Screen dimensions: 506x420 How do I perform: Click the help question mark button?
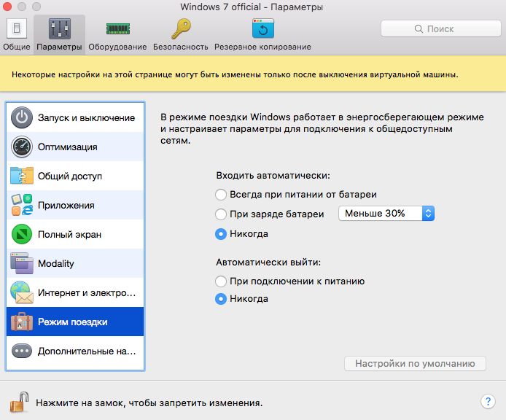click(x=489, y=402)
